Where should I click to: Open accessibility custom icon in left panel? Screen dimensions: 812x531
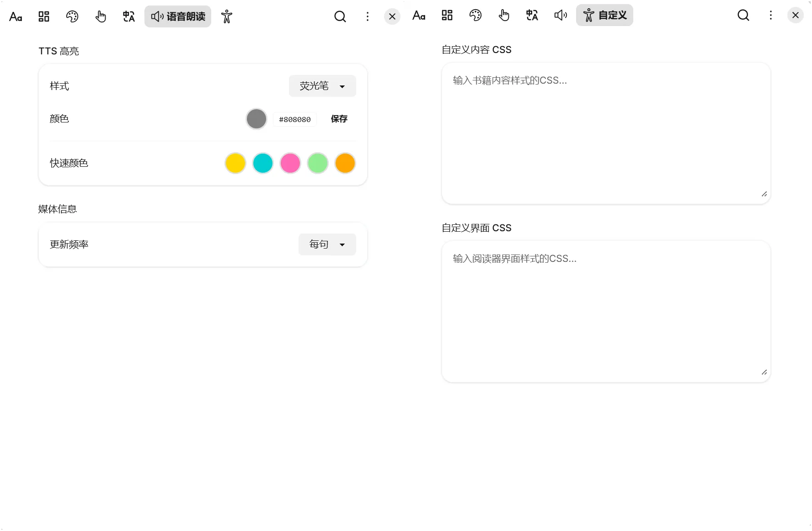[x=227, y=17]
